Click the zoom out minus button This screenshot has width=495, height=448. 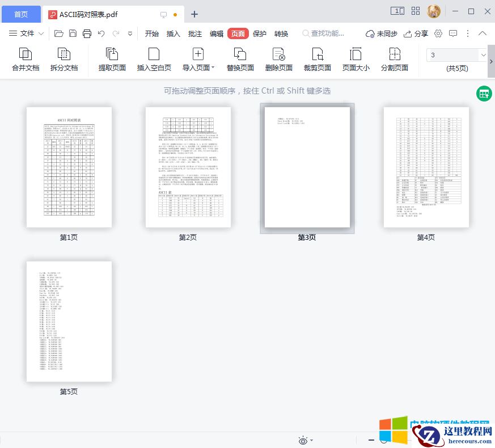[x=371, y=440]
